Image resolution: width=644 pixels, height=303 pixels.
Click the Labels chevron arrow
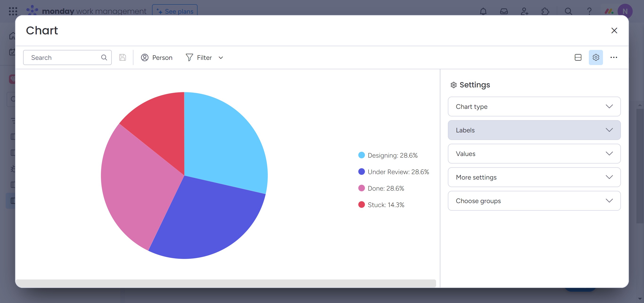click(x=609, y=130)
